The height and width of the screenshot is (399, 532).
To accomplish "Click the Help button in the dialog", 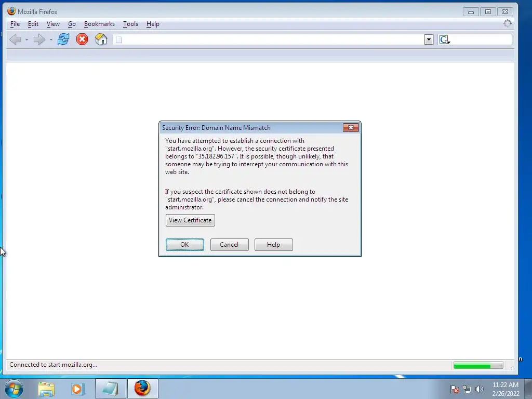I will tap(273, 245).
